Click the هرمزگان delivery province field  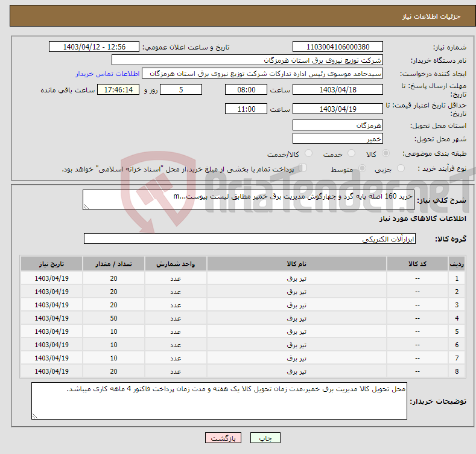tap(338, 125)
